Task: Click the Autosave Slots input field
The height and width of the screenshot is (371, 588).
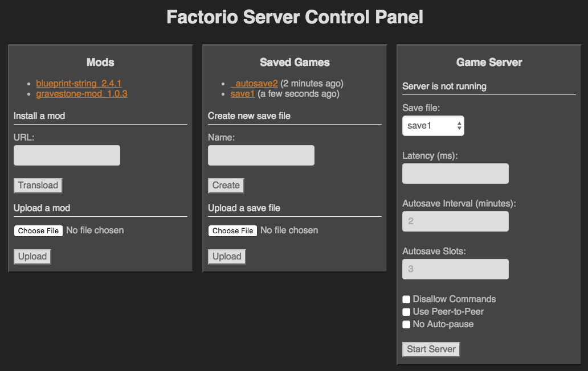Action: pos(455,269)
